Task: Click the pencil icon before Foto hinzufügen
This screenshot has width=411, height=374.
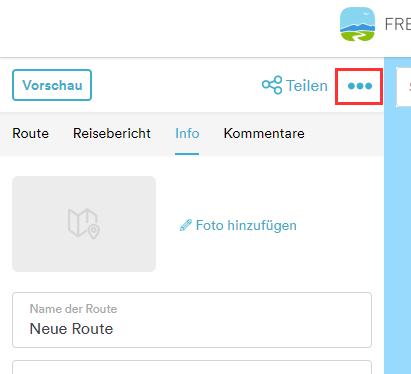Action: (x=186, y=225)
